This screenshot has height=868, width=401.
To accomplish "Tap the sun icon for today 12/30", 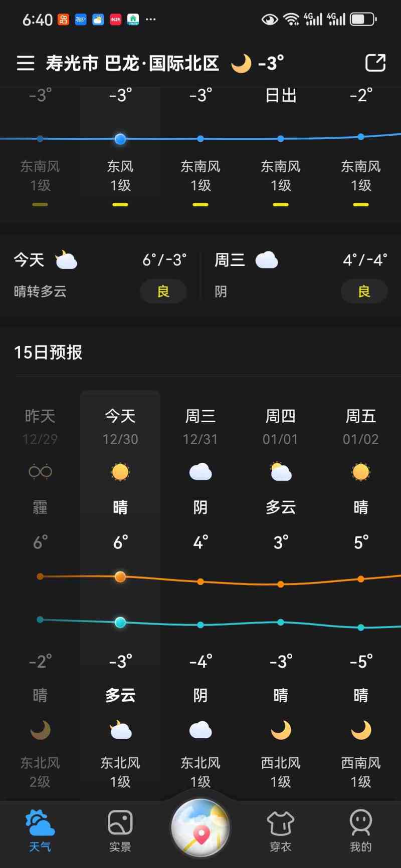I will [x=120, y=472].
